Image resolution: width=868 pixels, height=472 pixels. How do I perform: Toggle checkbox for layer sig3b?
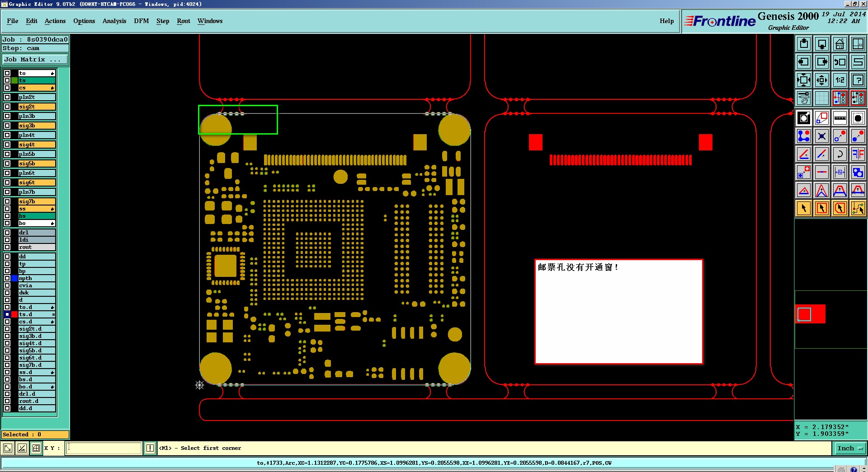[7, 126]
